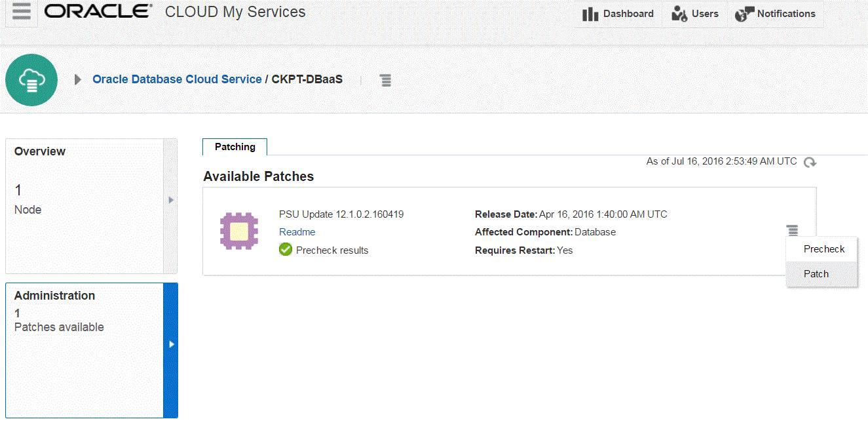The width and height of the screenshot is (868, 436).
Task: Expand the Overview tile arrow
Action: (170, 199)
